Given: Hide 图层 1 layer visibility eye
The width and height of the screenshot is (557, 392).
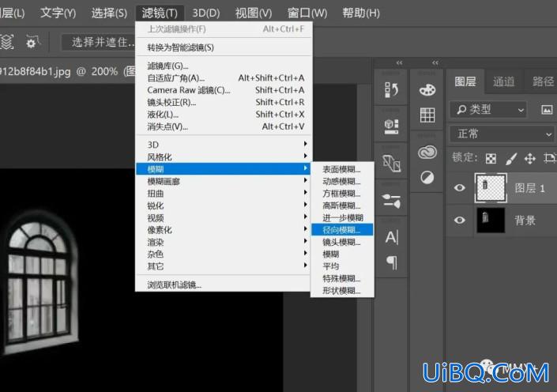Looking at the screenshot, I should click(x=459, y=187).
